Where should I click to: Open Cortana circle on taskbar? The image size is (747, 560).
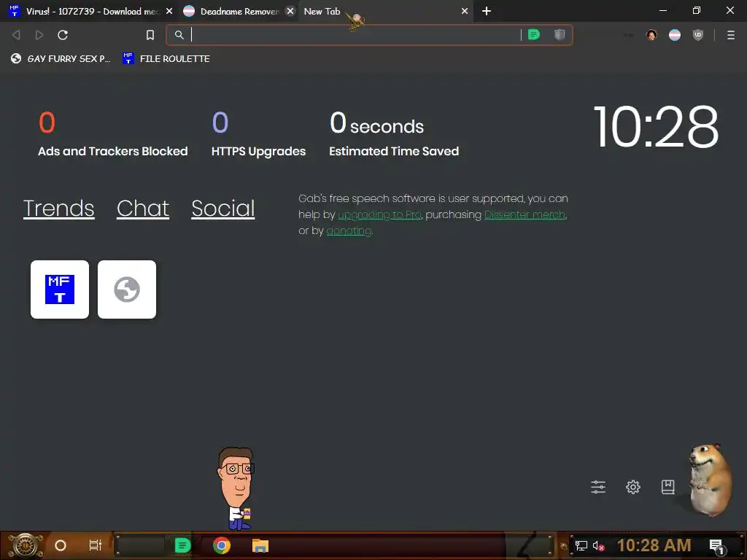coord(61,545)
